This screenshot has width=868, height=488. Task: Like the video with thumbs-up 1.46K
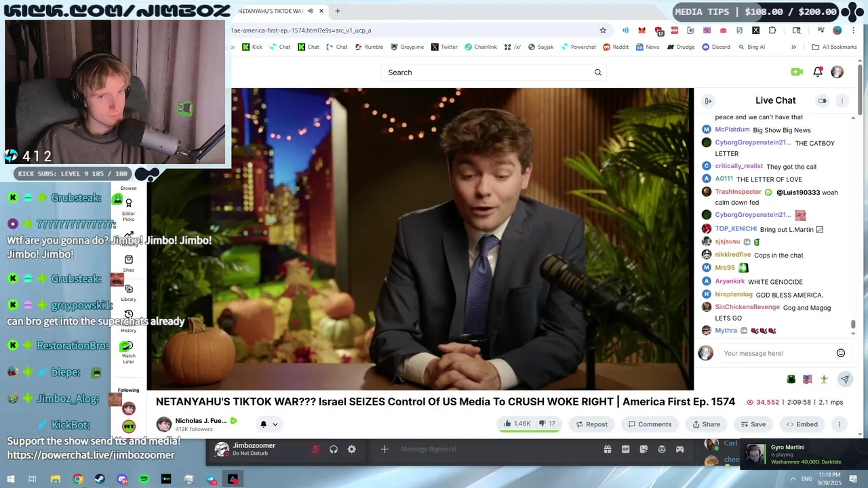point(517,424)
